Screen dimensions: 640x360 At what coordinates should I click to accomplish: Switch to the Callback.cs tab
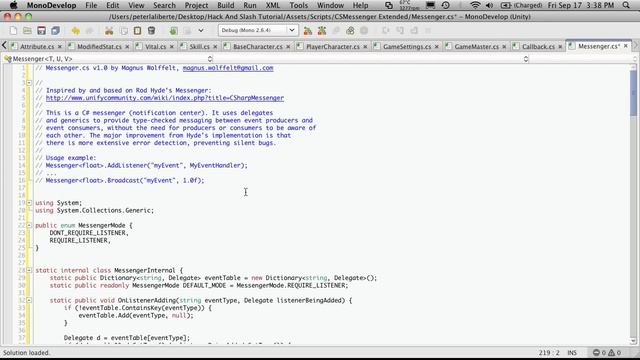pyautogui.click(x=538, y=47)
